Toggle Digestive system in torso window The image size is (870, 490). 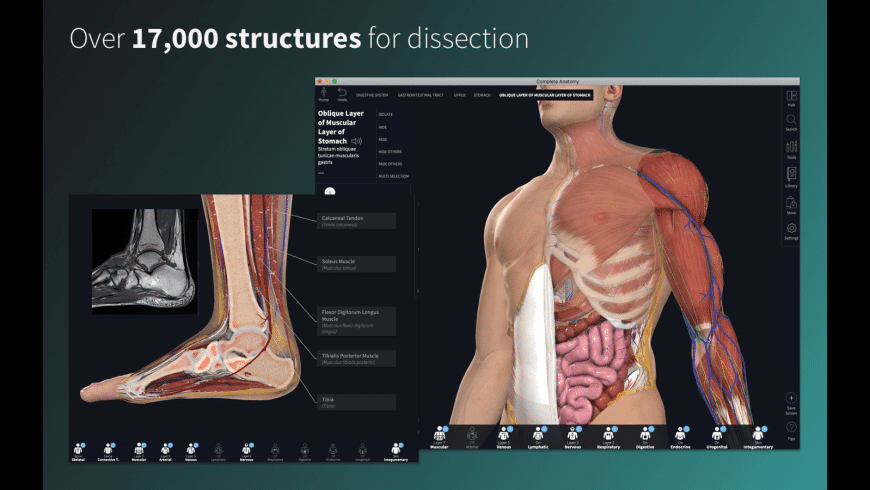click(645, 437)
